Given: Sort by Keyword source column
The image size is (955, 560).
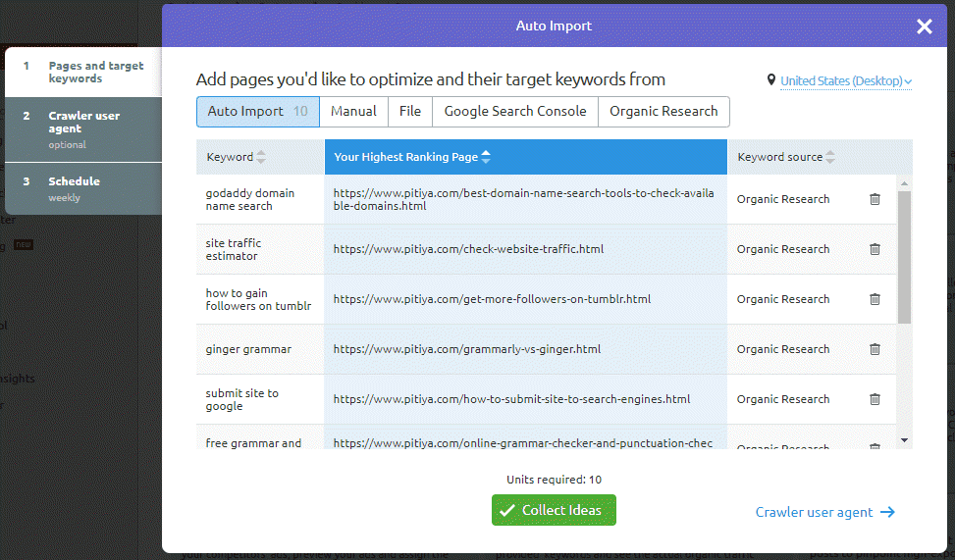Looking at the screenshot, I should click(x=829, y=157).
